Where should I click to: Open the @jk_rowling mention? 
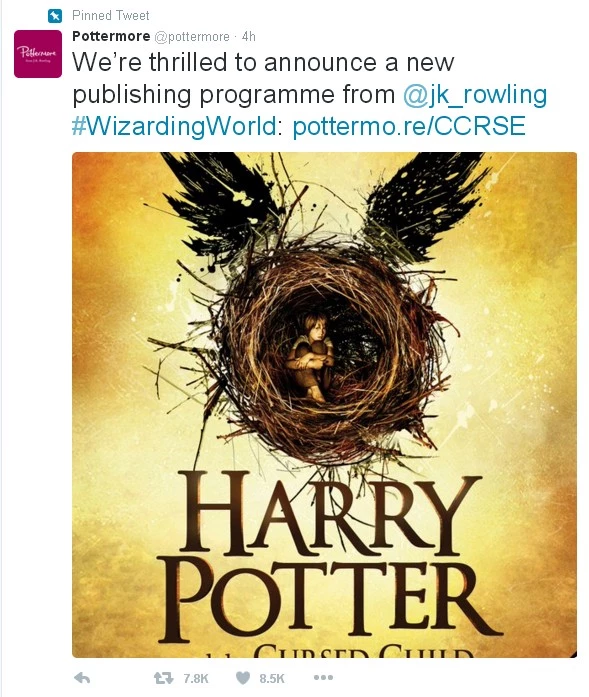tap(475, 95)
